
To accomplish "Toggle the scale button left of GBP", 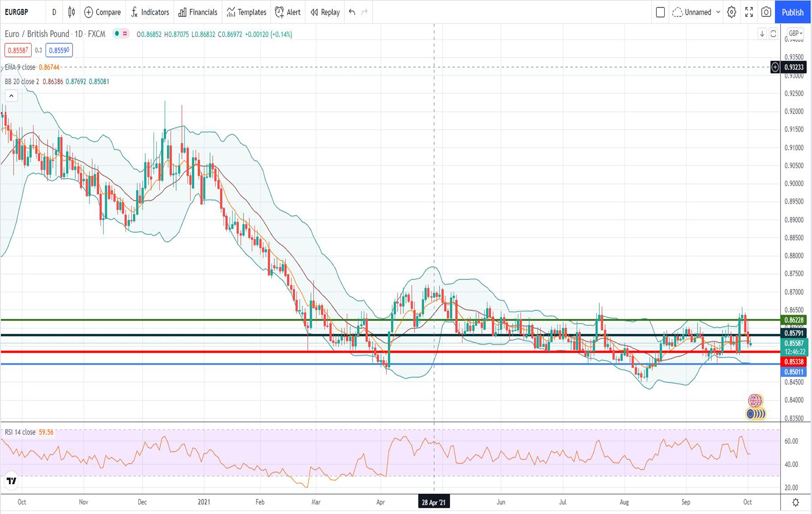I will [x=773, y=33].
